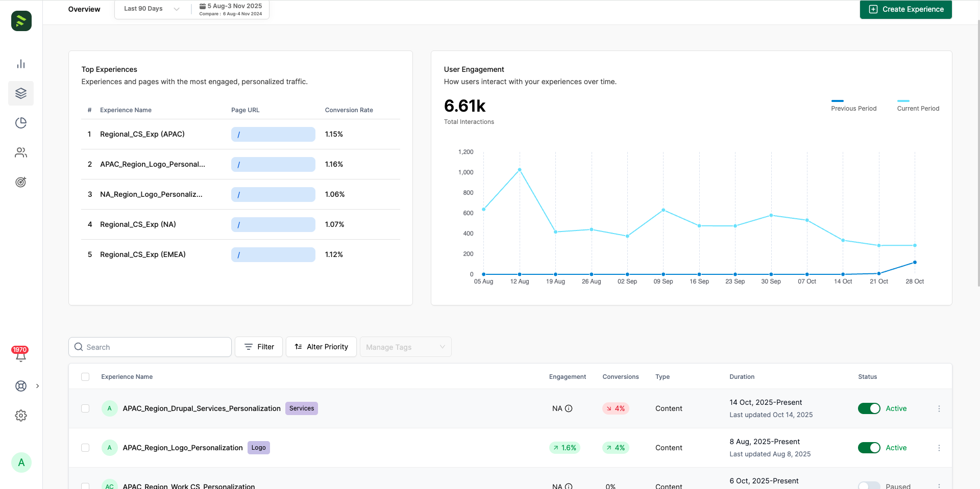The image size is (980, 489).
Task: Click inside the Search field
Action: pos(150,347)
